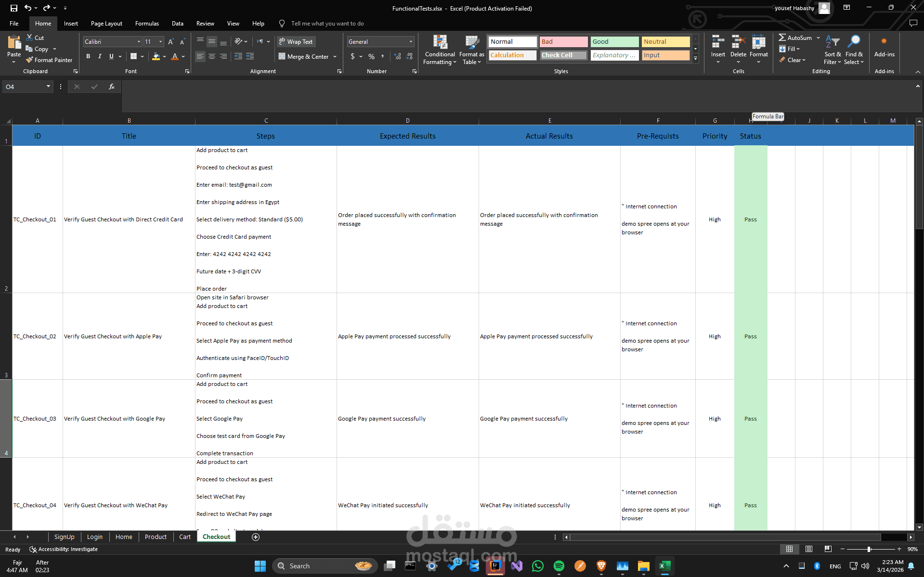Select the Status column header cell

pos(750,136)
